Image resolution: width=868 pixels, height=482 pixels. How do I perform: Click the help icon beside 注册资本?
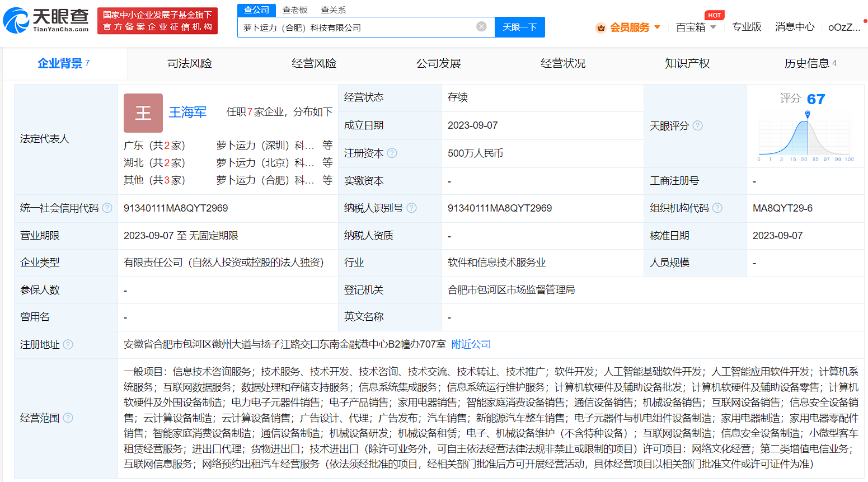(392, 153)
